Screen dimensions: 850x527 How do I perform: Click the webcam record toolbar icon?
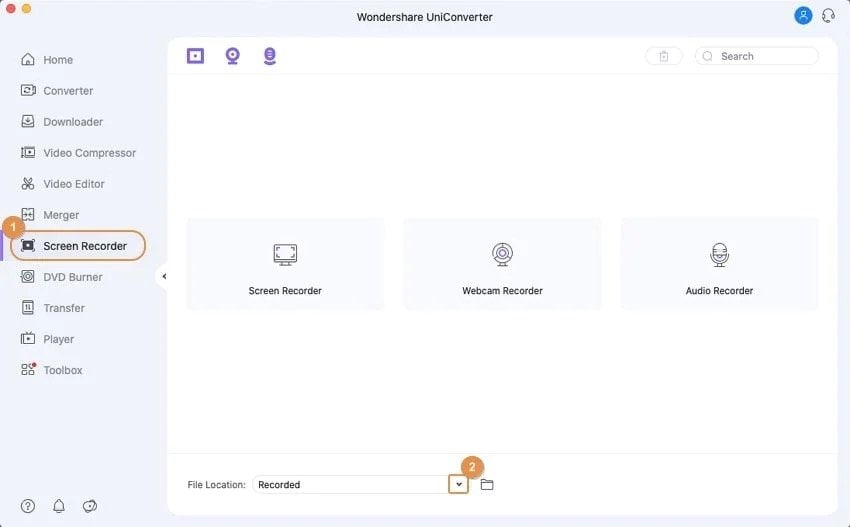[233, 56]
